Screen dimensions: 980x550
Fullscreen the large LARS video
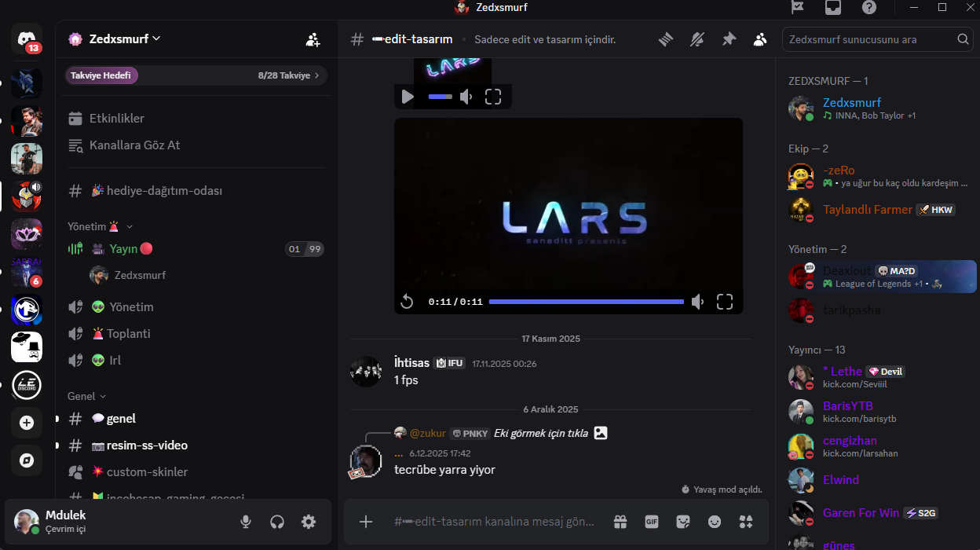click(x=725, y=302)
